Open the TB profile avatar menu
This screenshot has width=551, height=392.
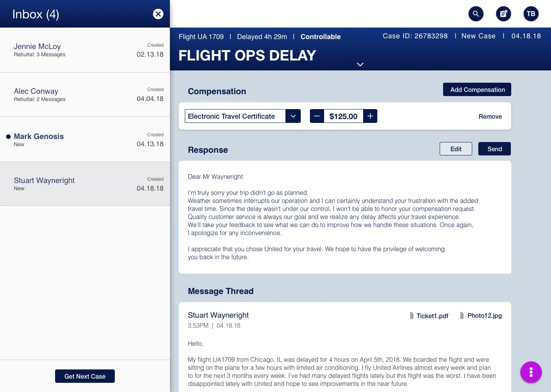(x=531, y=14)
